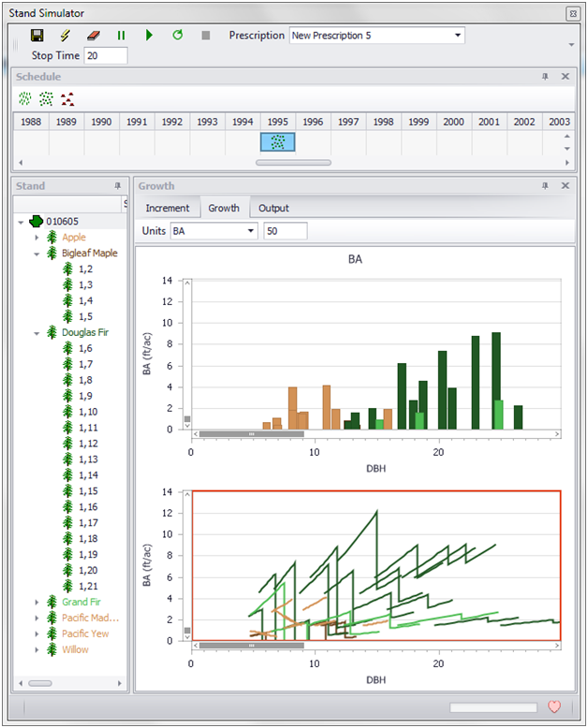
Task: Click the second green dotted schedule icon
Action: [x=46, y=98]
